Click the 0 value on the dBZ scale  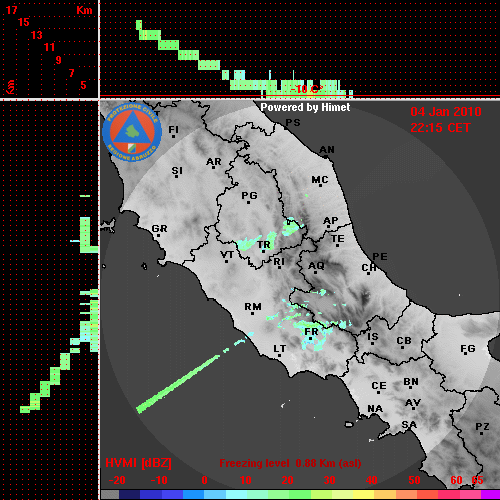pos(204,480)
